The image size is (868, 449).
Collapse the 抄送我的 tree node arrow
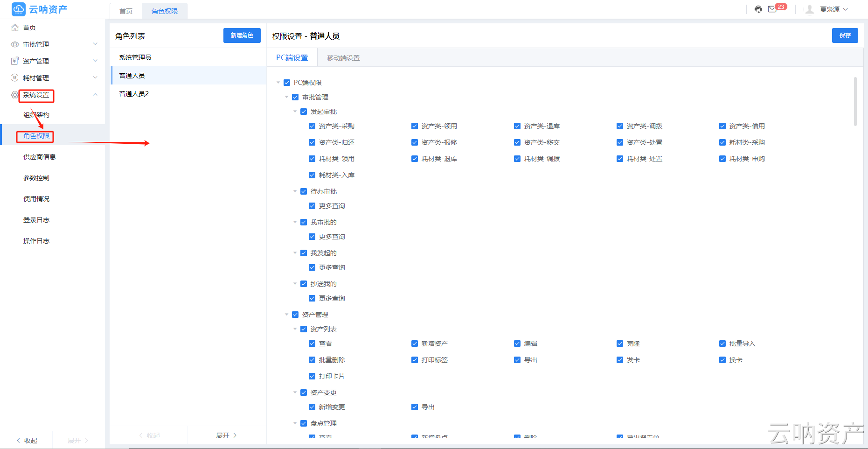pyautogui.click(x=295, y=284)
